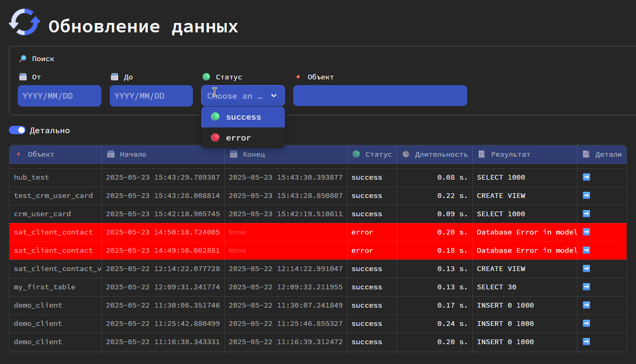Click CREATE VIEW result for test_crm_user_card
This screenshot has width=636, height=364.
[x=525, y=195]
